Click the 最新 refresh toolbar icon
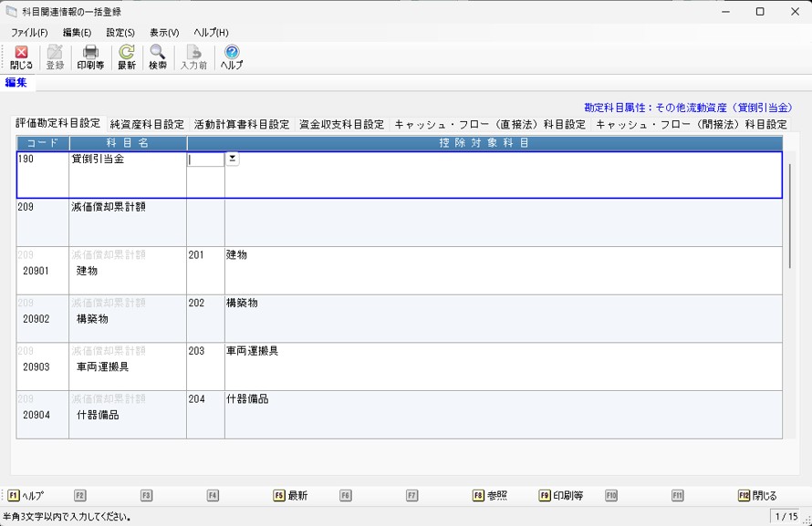812x526 pixels. (126, 57)
